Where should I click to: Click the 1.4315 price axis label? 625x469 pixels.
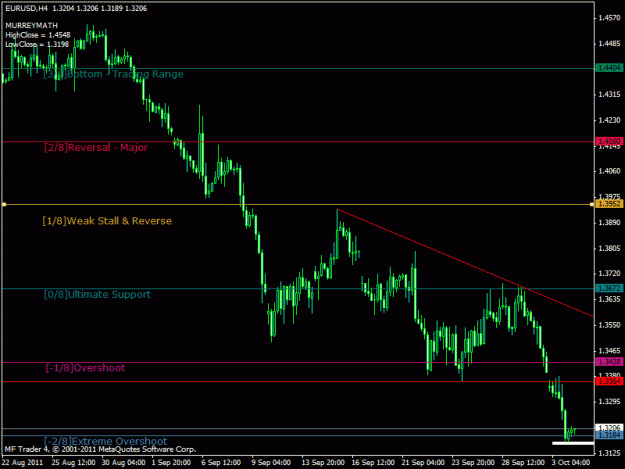(x=610, y=94)
